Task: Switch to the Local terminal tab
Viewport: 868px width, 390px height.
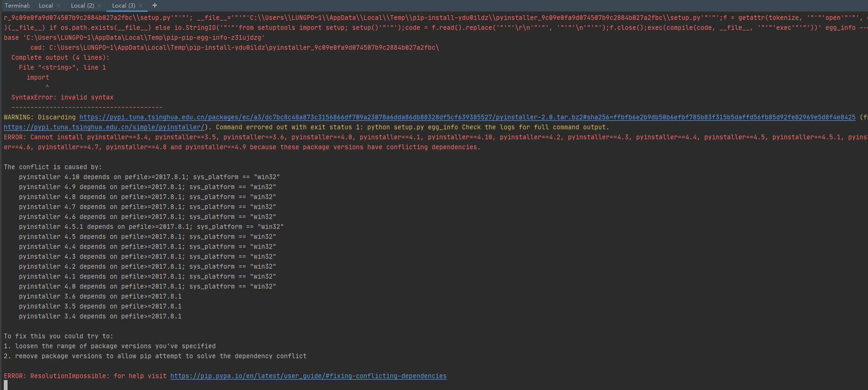Action: [46, 6]
